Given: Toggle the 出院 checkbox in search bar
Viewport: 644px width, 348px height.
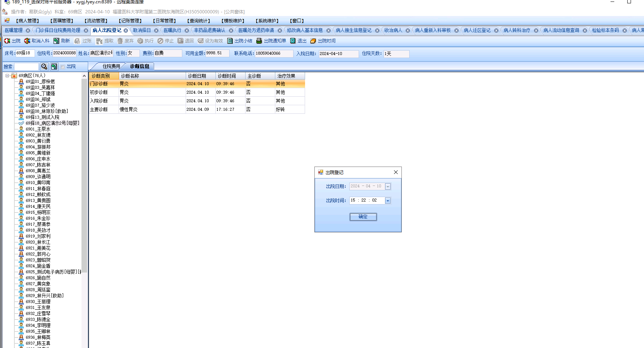Looking at the screenshot, I should tap(63, 67).
